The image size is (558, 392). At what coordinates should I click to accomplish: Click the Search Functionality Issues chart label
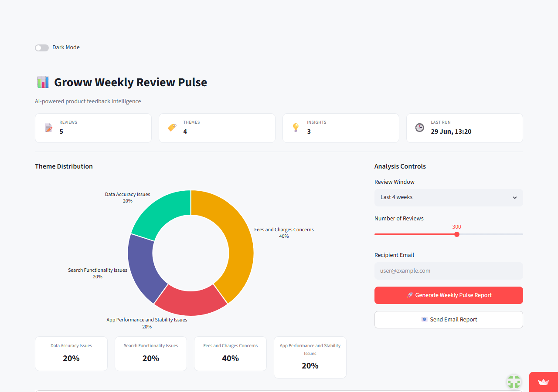98,274
